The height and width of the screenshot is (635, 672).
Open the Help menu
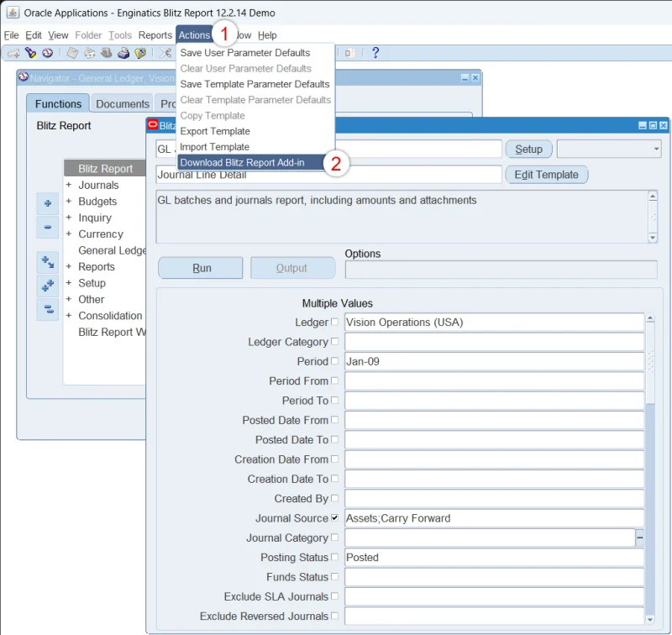point(267,35)
